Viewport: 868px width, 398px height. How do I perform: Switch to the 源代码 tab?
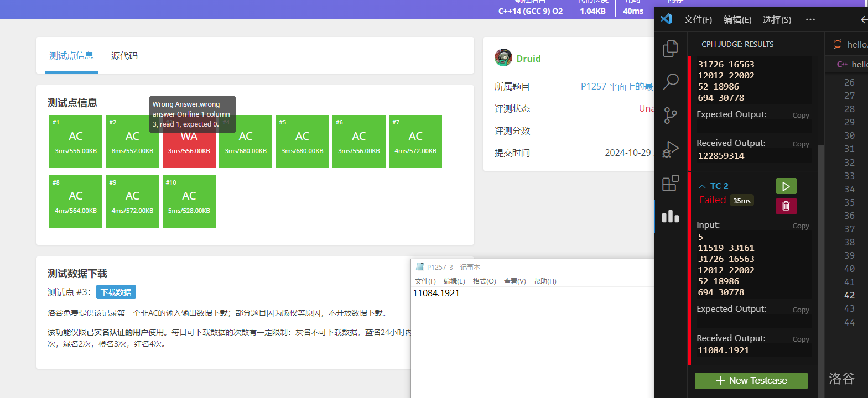point(124,56)
